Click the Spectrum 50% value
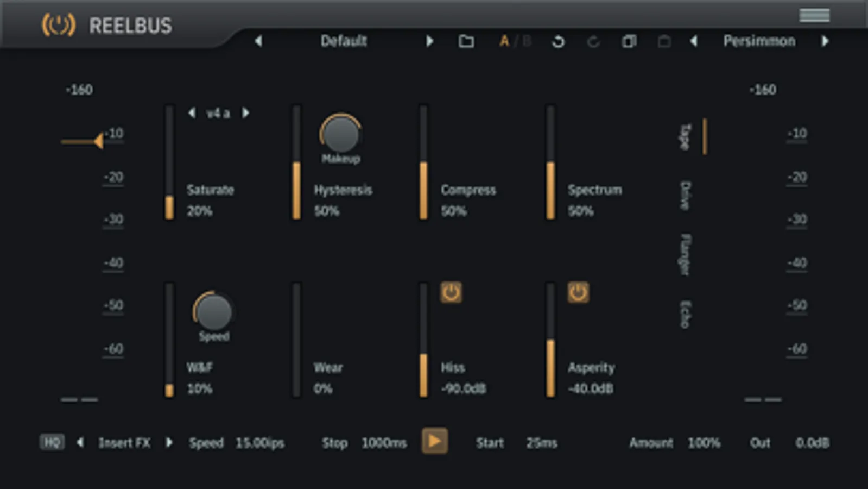The image size is (868, 489). 580,211
